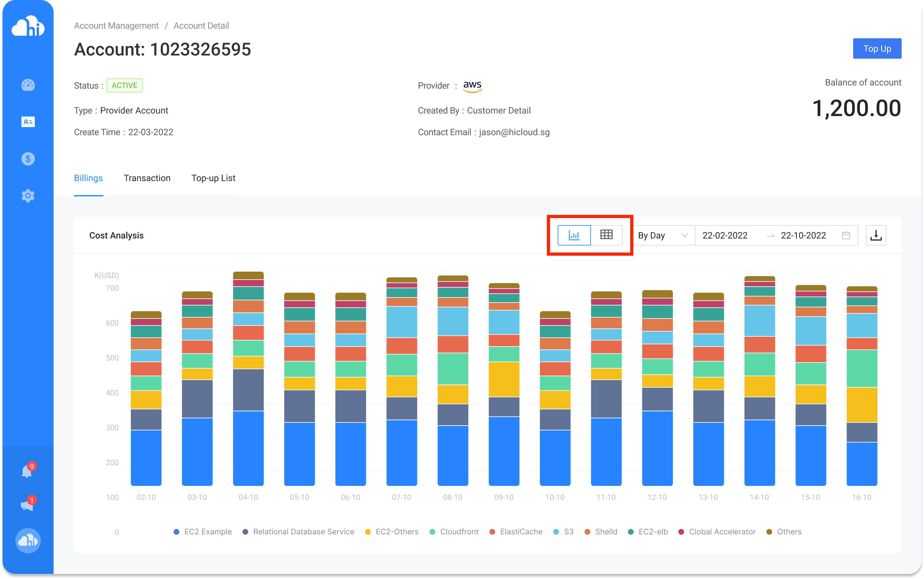
Task: Click the start date 22-02-2022 field
Action: coord(725,235)
